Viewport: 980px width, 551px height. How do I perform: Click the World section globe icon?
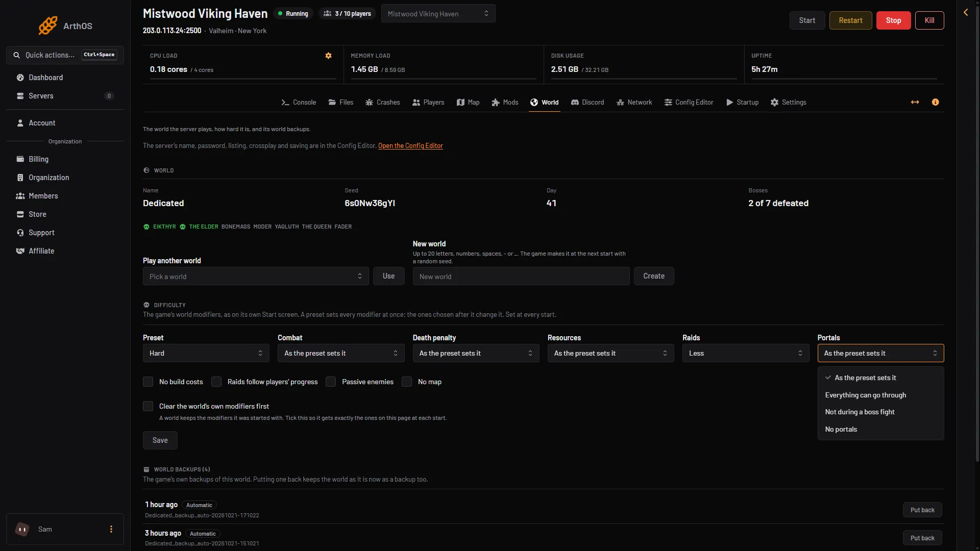146,170
